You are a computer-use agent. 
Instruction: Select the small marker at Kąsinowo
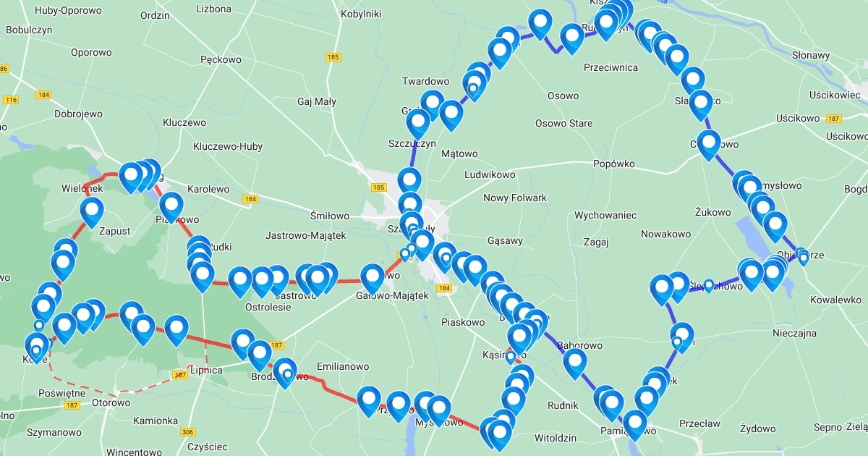click(x=511, y=357)
